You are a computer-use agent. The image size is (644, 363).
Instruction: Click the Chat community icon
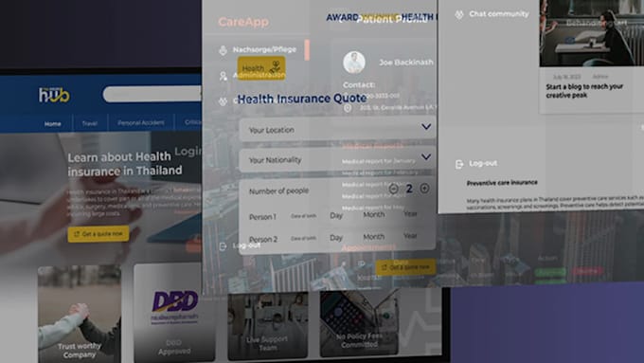click(459, 15)
